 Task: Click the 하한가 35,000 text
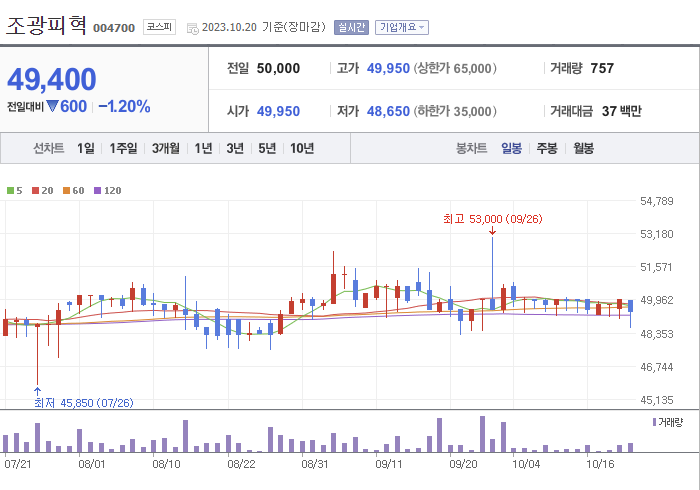[454, 111]
